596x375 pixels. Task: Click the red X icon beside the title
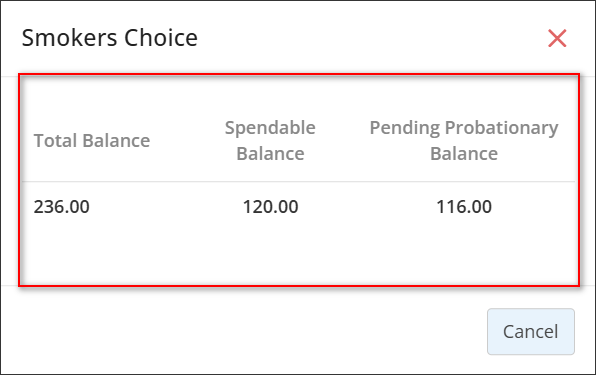point(557,38)
